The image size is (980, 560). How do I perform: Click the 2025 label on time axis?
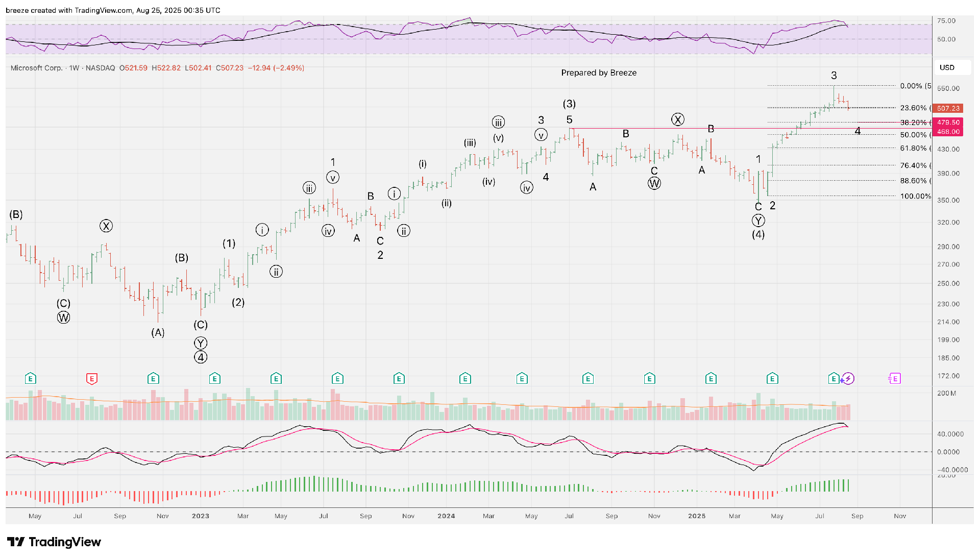click(x=697, y=516)
